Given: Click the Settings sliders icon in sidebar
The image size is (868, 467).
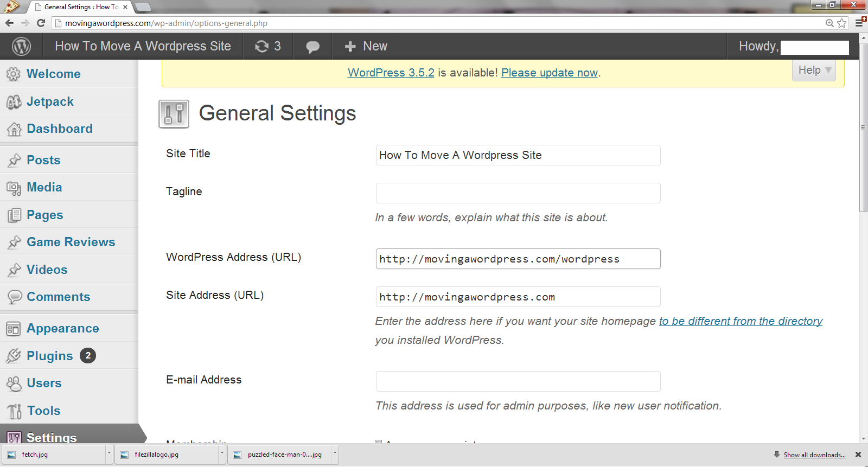Looking at the screenshot, I should point(14,437).
